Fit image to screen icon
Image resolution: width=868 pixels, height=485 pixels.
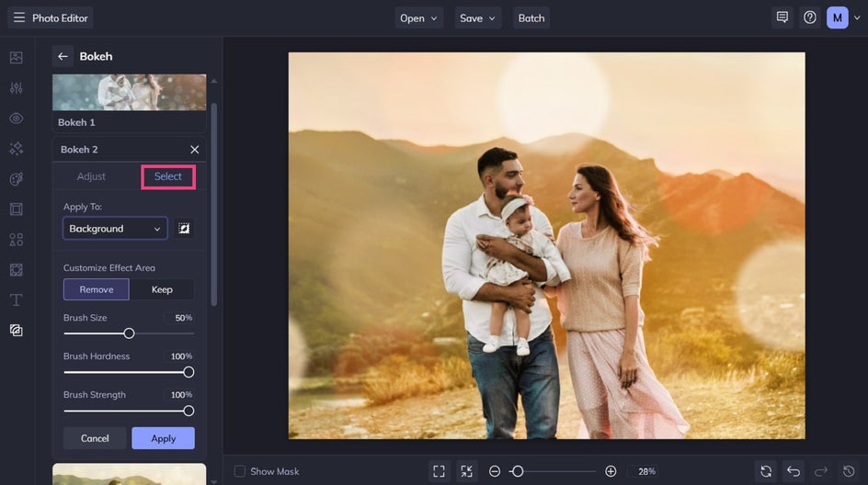click(439, 471)
